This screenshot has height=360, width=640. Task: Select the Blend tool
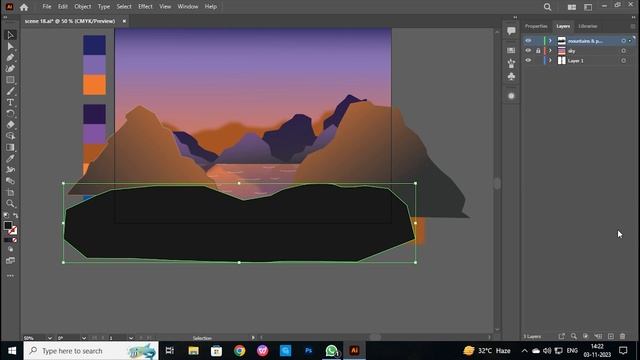click(x=11, y=181)
